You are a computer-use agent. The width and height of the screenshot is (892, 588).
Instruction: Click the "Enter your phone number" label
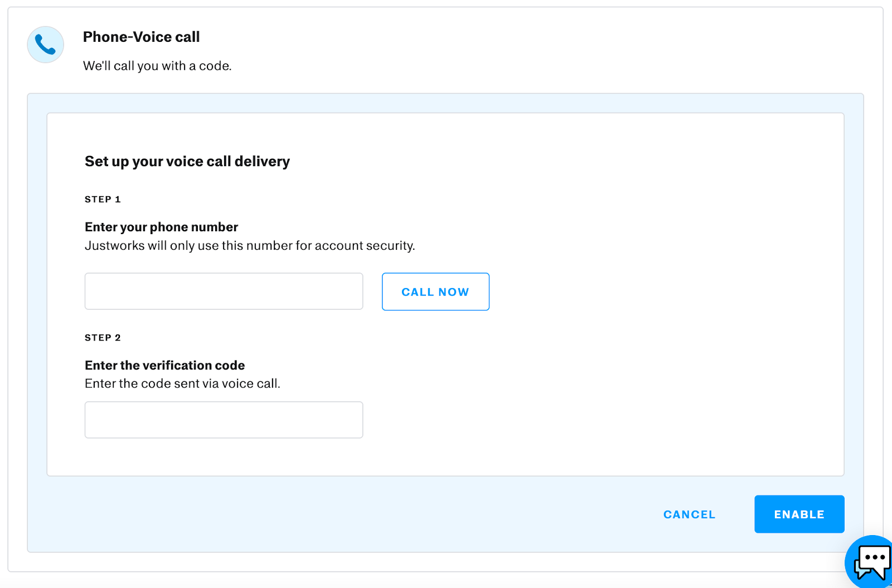coord(161,227)
